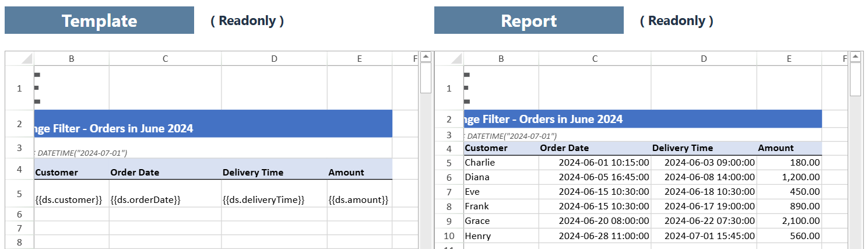Image resolution: width=868 pixels, height=249 pixels.
Task: Click the Template header banner
Action: click(99, 20)
